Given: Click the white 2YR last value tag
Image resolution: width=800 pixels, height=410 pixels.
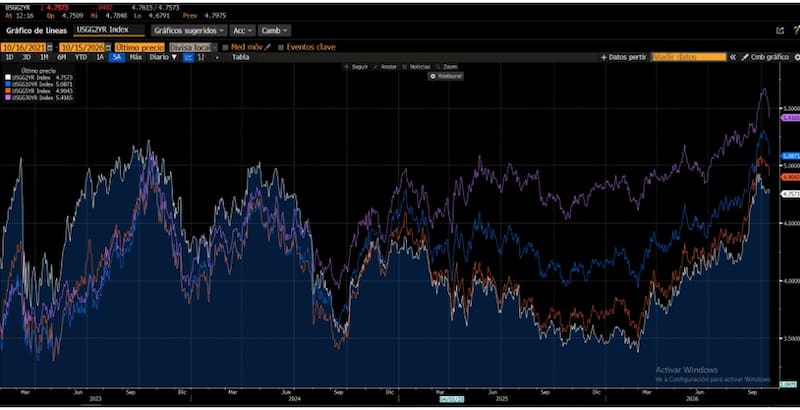Looking at the screenshot, I should [790, 194].
